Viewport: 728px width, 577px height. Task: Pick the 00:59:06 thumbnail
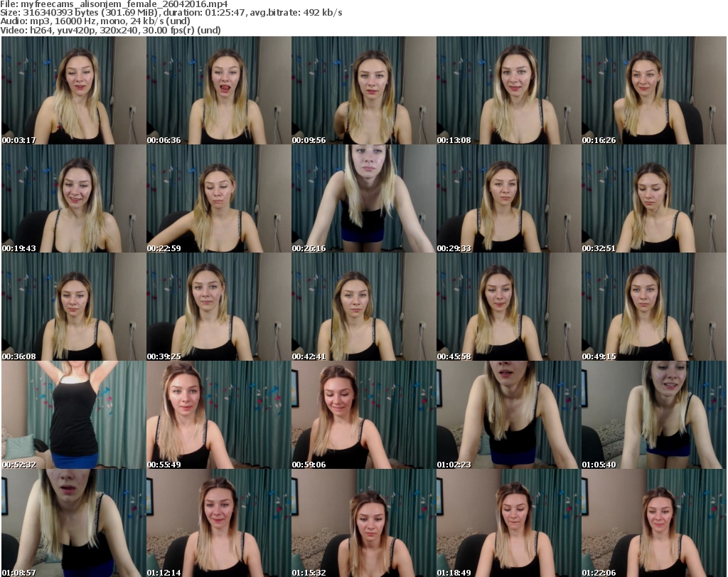pos(364,415)
